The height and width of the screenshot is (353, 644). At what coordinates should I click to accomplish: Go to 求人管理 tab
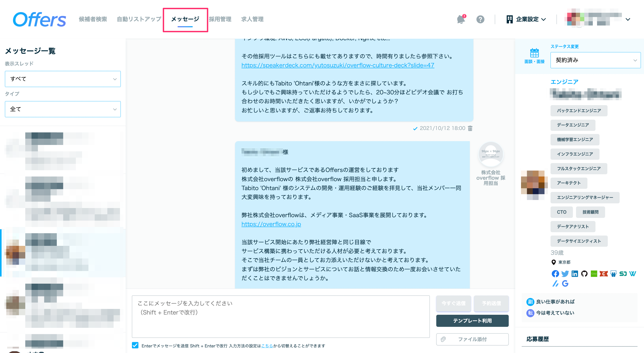click(x=252, y=19)
